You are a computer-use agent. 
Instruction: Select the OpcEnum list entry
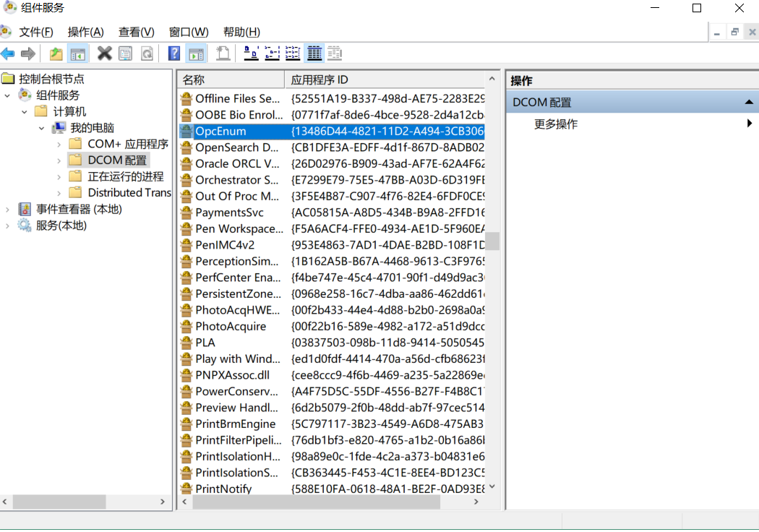pyautogui.click(x=332, y=131)
